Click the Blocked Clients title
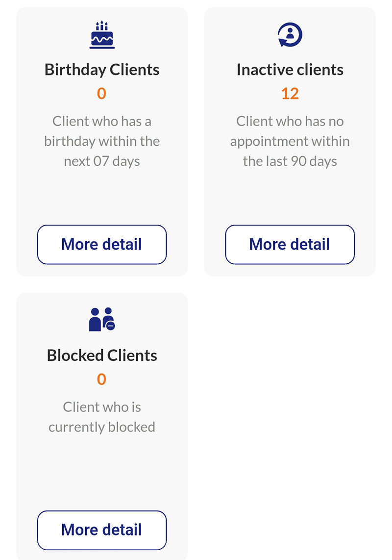Image resolution: width=392 pixels, height=560 pixels. (101, 355)
